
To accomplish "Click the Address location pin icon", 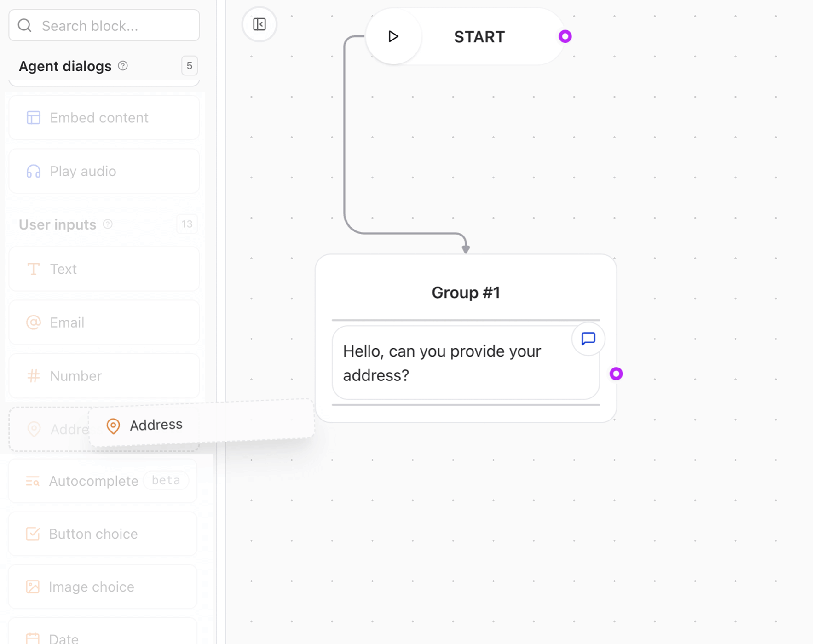I will pos(113,425).
